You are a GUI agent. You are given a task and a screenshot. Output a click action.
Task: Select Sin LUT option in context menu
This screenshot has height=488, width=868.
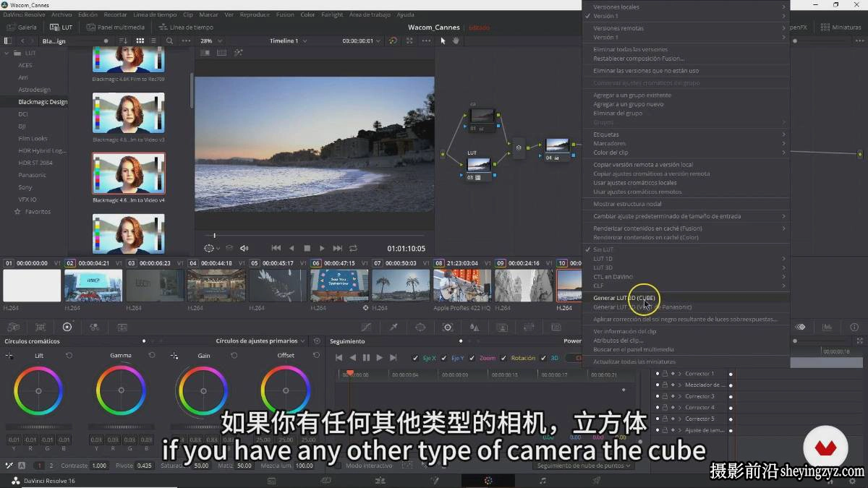point(686,249)
